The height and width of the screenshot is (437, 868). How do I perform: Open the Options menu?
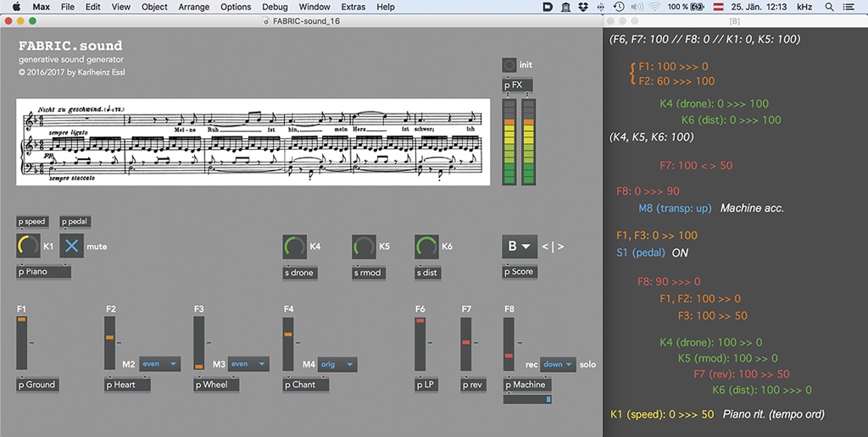click(236, 7)
